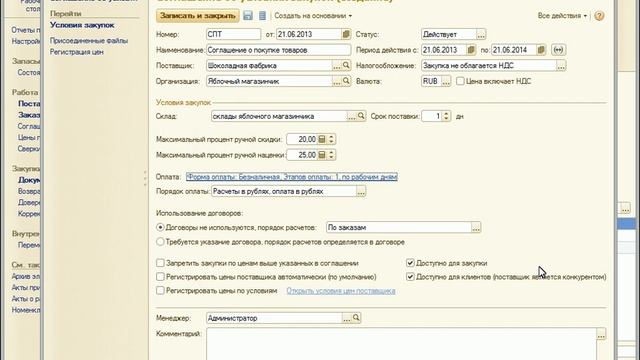Uncheck 'Доступно для клиентов' checkbox
This screenshot has width=640, height=360.
coord(410,277)
